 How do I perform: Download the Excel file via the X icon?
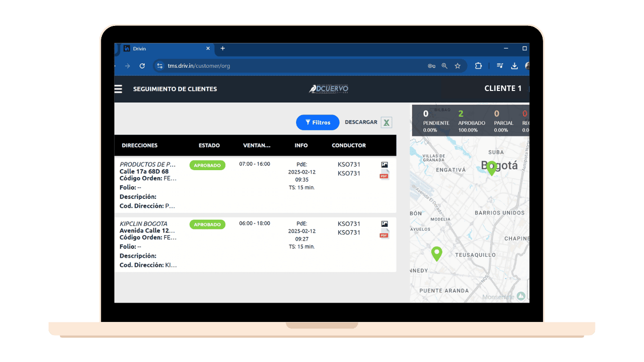[x=387, y=123]
